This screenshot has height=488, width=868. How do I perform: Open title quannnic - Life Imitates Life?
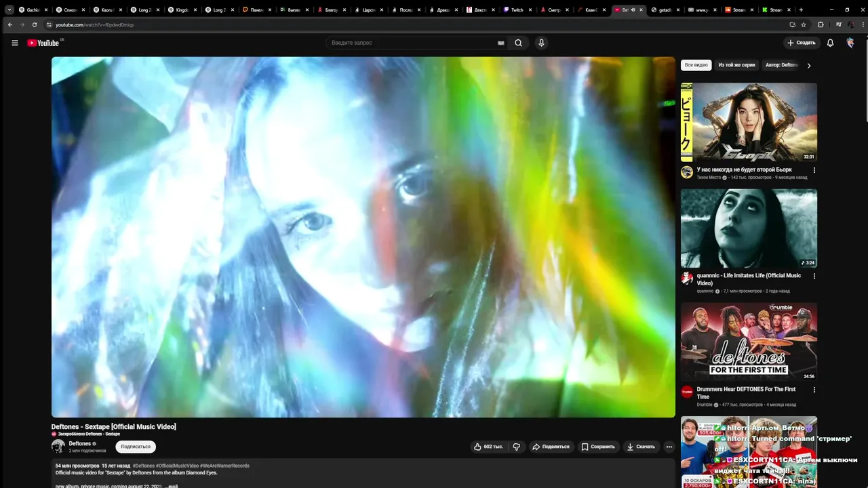tap(749, 279)
